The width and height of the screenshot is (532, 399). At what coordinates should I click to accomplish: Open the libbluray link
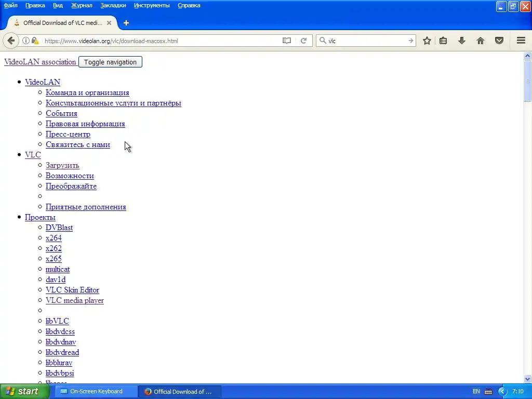pos(59,363)
